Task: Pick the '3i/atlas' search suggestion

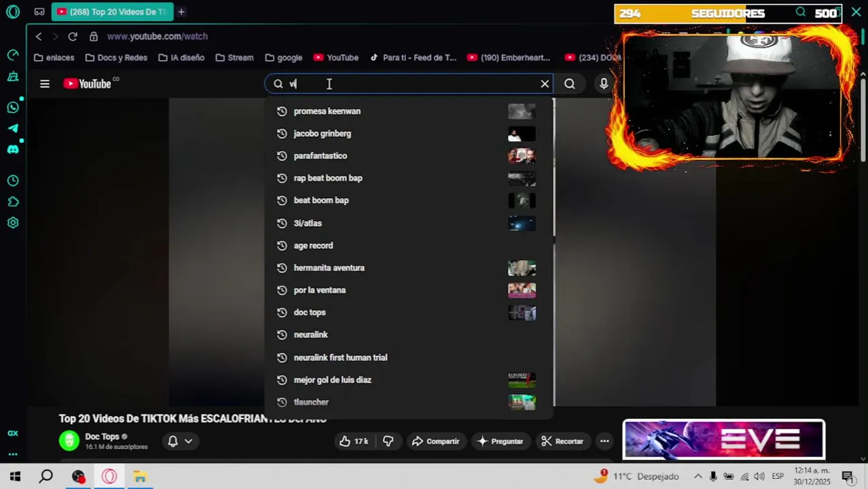Action: click(409, 223)
